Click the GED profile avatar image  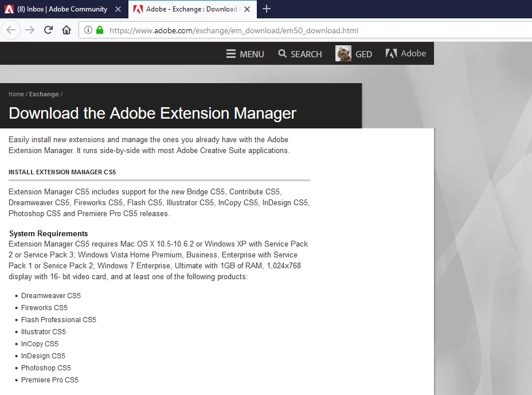pos(343,54)
